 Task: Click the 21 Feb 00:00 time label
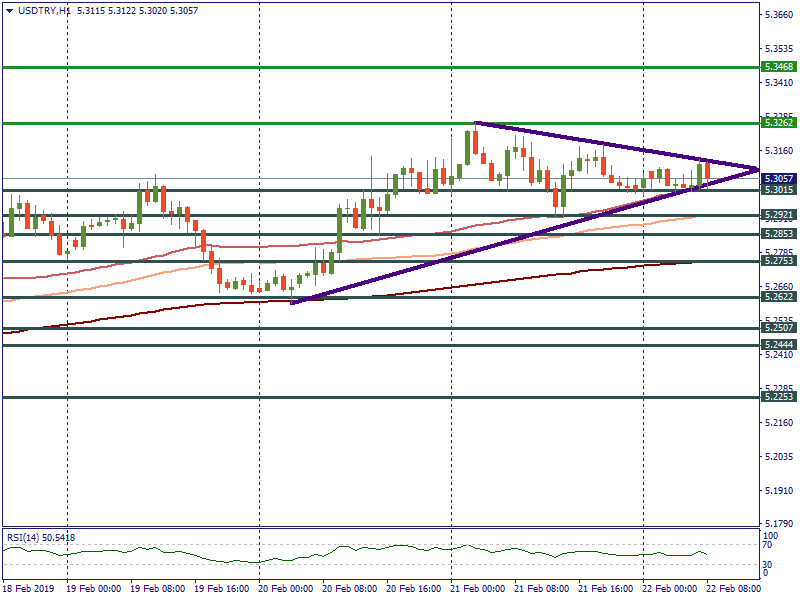[x=479, y=590]
